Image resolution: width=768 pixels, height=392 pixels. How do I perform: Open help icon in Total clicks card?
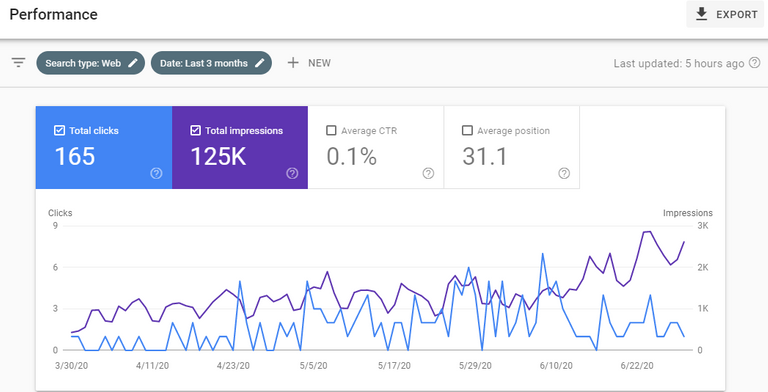pyautogui.click(x=156, y=173)
